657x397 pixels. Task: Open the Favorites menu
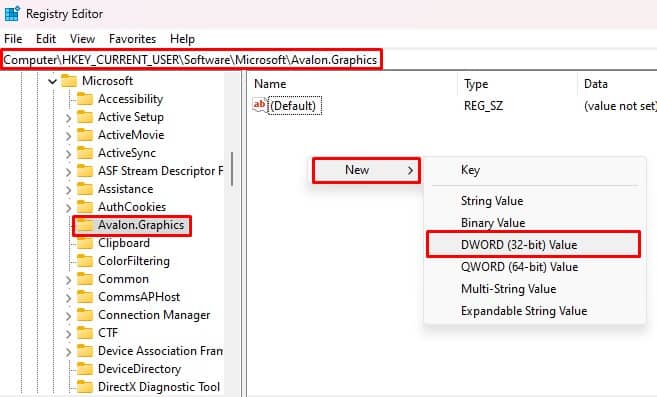[x=132, y=39]
